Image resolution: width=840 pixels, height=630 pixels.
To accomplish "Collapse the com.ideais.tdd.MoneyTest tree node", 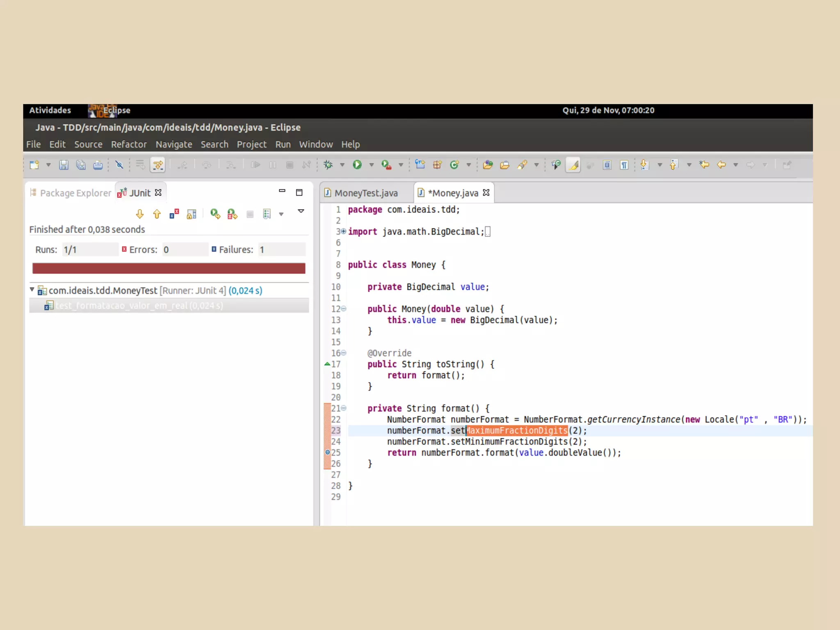I will 32,290.
